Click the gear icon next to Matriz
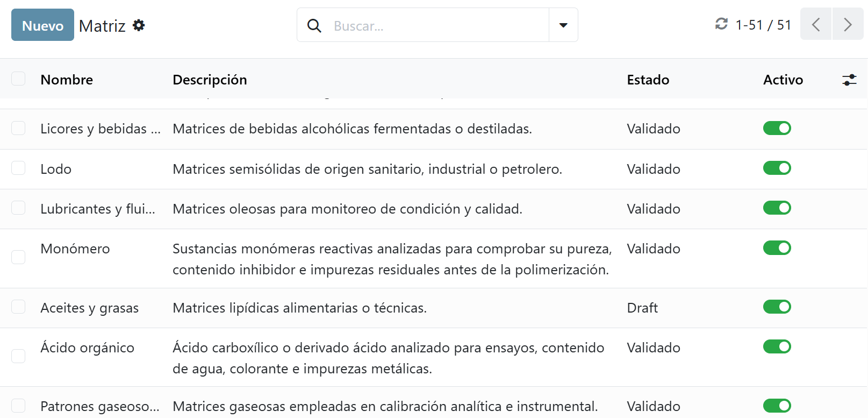868x418 pixels. point(139,25)
